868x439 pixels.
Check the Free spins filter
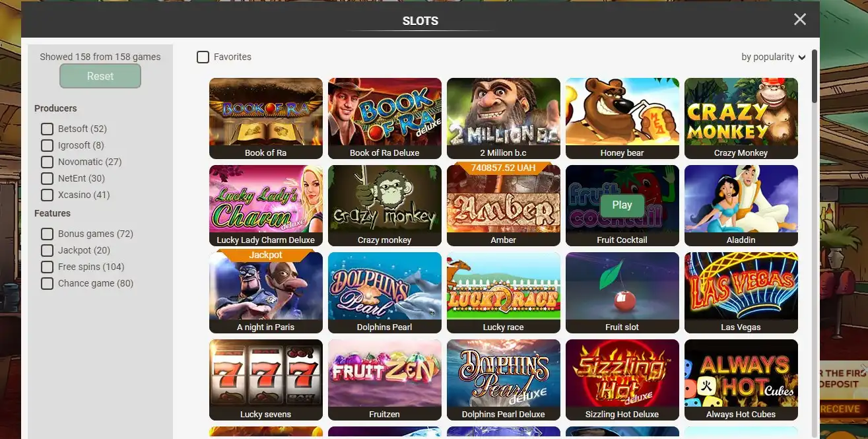47,267
